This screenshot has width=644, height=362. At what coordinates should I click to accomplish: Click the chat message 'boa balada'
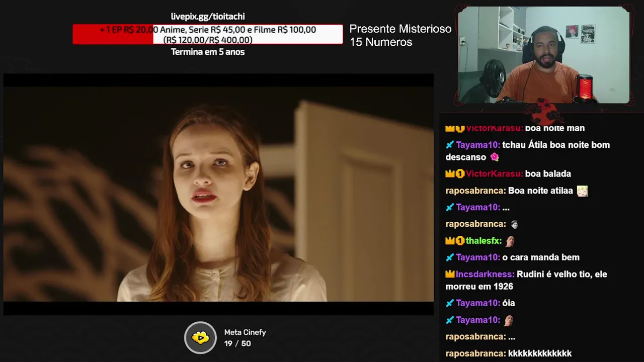[x=548, y=174]
